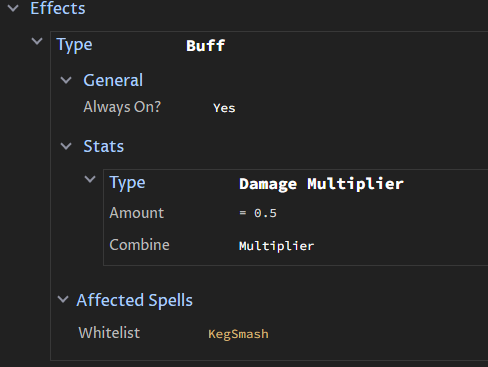The width and height of the screenshot is (488, 367).
Task: Click the Always On? label
Action: (x=122, y=107)
